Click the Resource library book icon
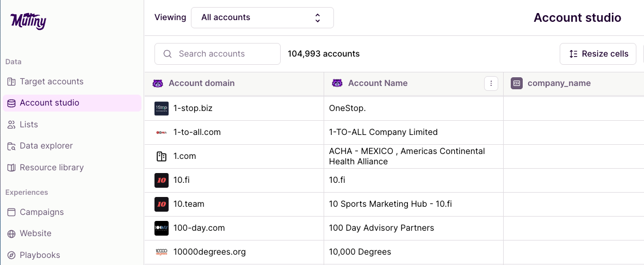 point(11,167)
